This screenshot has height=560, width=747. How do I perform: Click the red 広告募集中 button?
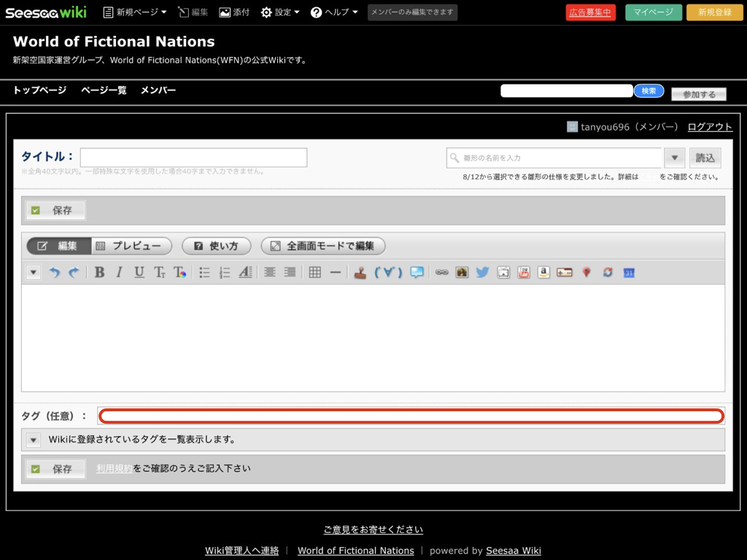click(x=591, y=12)
